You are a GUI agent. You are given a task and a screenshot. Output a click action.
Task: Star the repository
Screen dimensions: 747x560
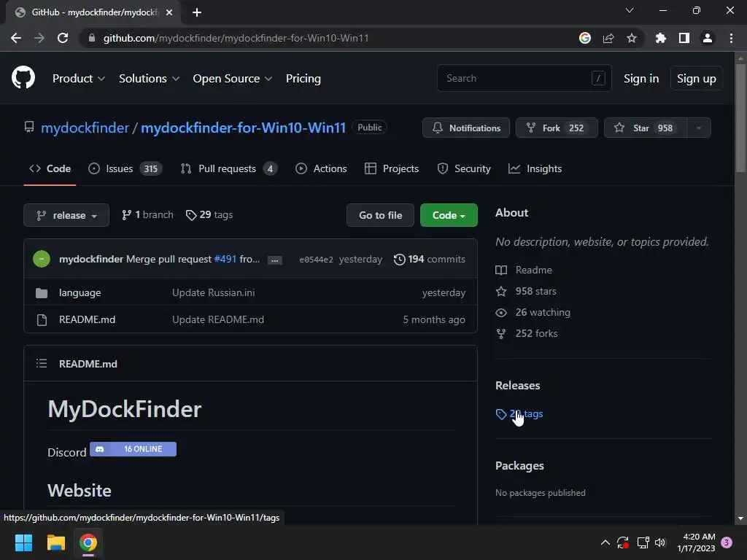[645, 128]
